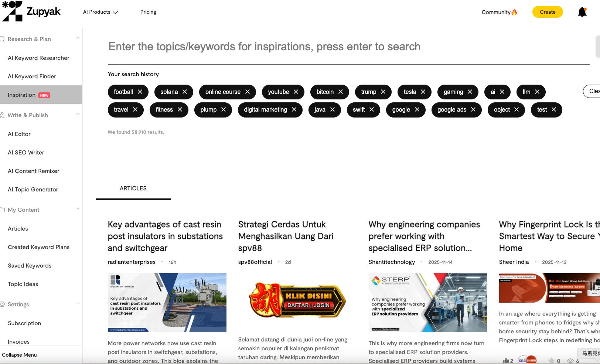Open the Fingerprint Lock article thumbnail
600x364 pixels.
click(x=549, y=288)
